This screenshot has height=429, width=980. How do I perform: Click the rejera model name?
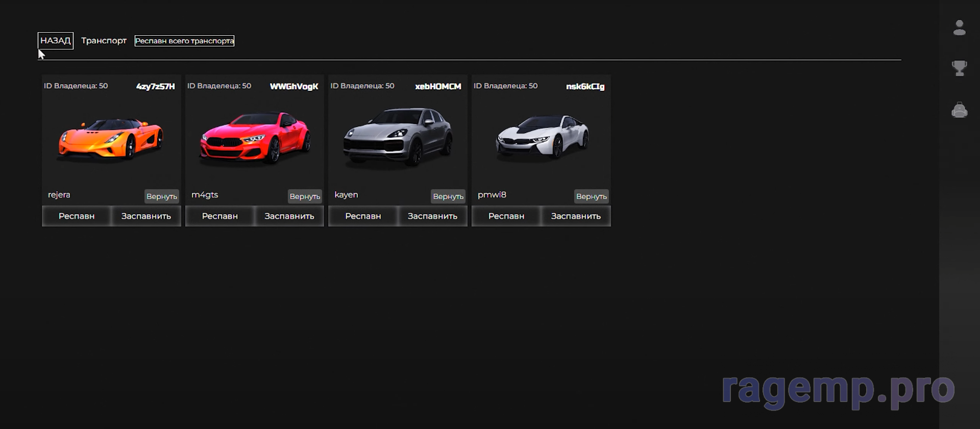pos(59,195)
